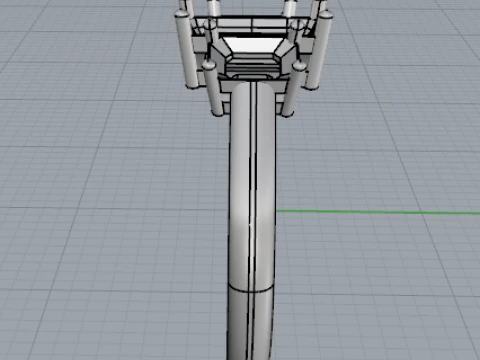Pick the tall outer-right prong of the setting
Viewport: 480px width, 360px height.
(x=319, y=50)
